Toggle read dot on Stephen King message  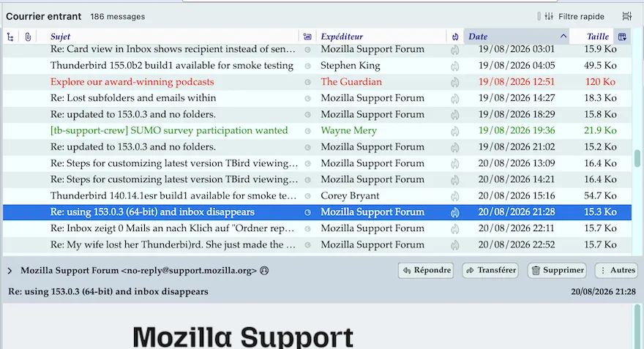pyautogui.click(x=307, y=66)
